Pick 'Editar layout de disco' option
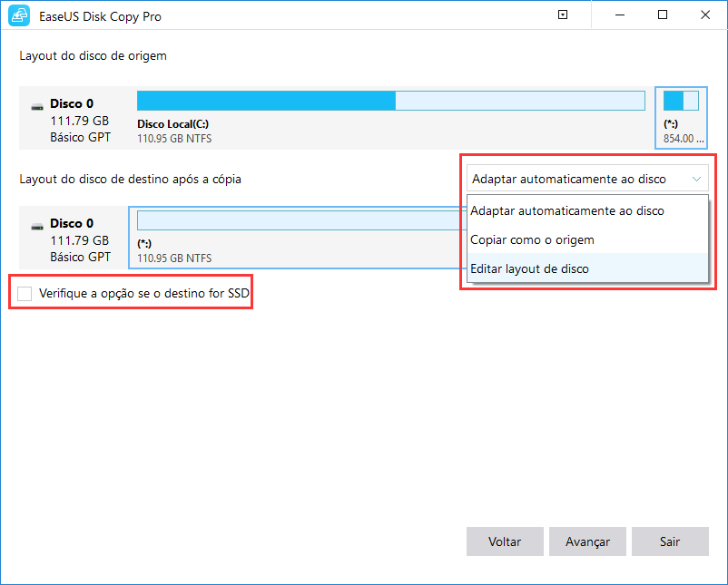 (587, 268)
